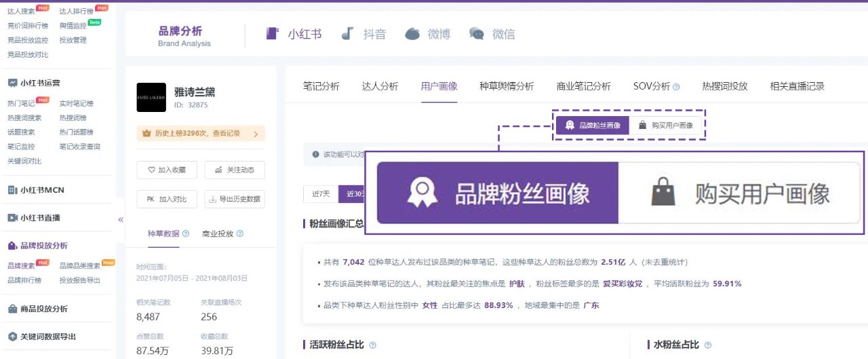Collapse the left sidebar with double chevron
Screen dimensions: 868x359
(x=121, y=219)
